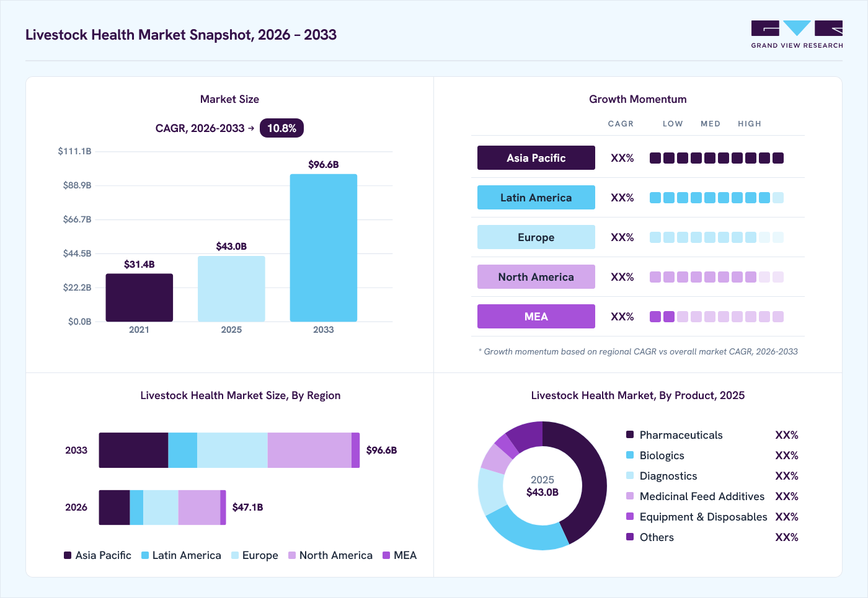
Task: Select the Latin America label in Growth Momentum
Action: pyautogui.click(x=536, y=198)
